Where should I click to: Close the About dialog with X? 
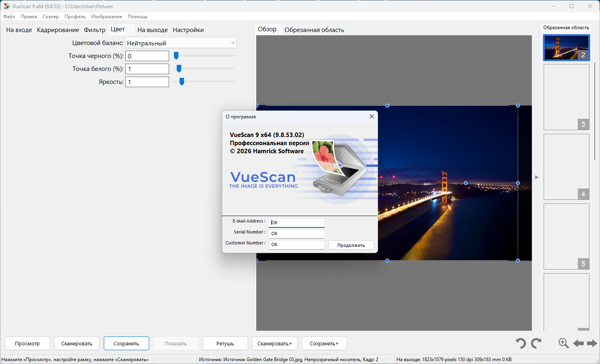371,116
